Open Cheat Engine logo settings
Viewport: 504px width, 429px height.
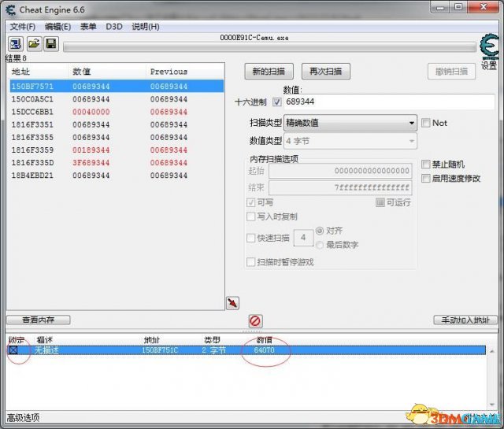click(489, 46)
